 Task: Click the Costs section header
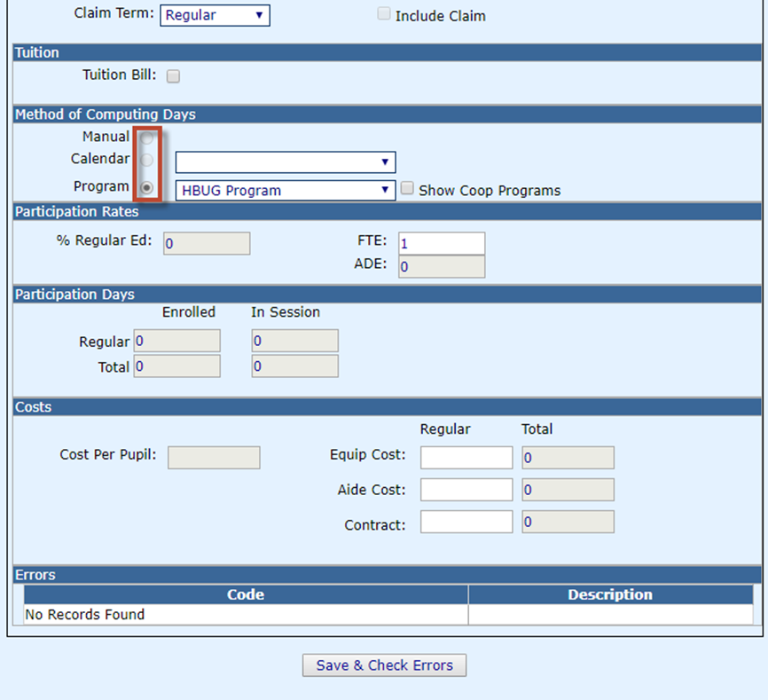tap(387, 407)
